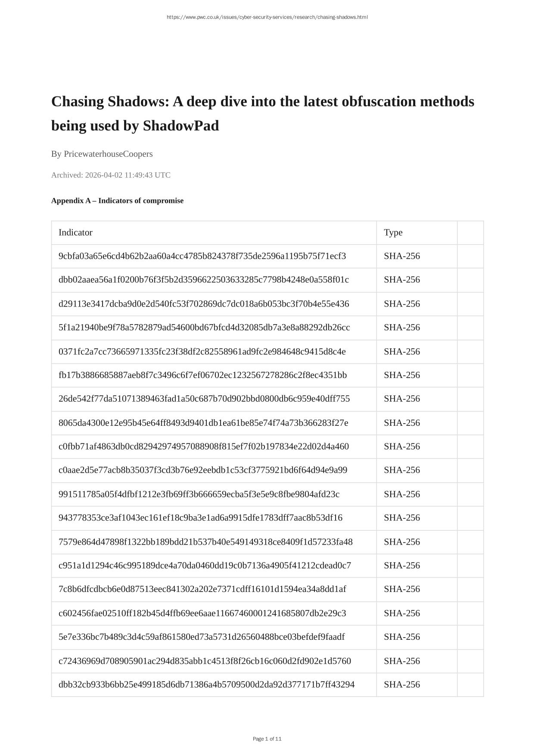
Task: Select the hash starting with 9cbfa03a65e6
Action: pos(202,256)
